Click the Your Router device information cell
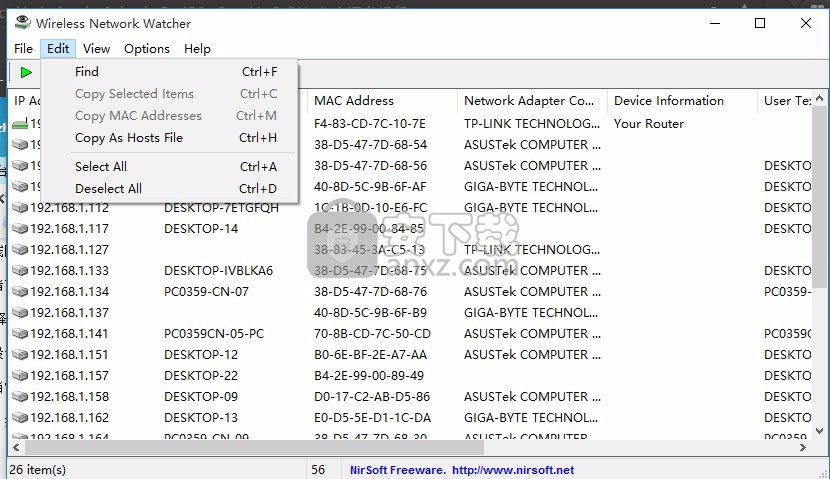 pos(649,124)
